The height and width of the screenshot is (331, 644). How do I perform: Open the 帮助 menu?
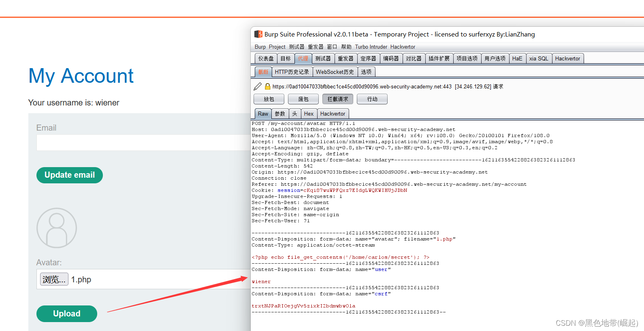346,47
